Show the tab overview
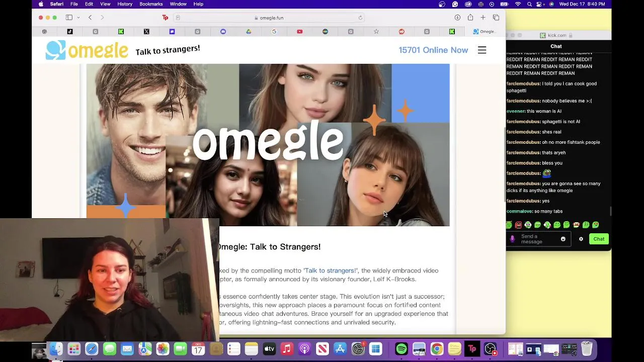 point(496,18)
